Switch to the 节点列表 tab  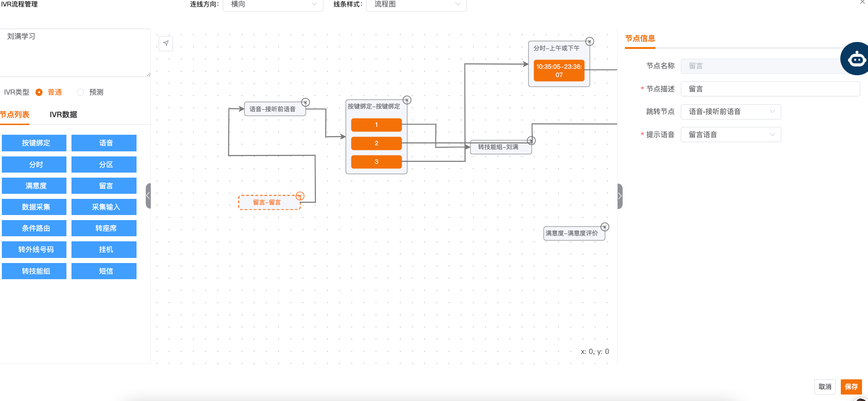(x=15, y=114)
